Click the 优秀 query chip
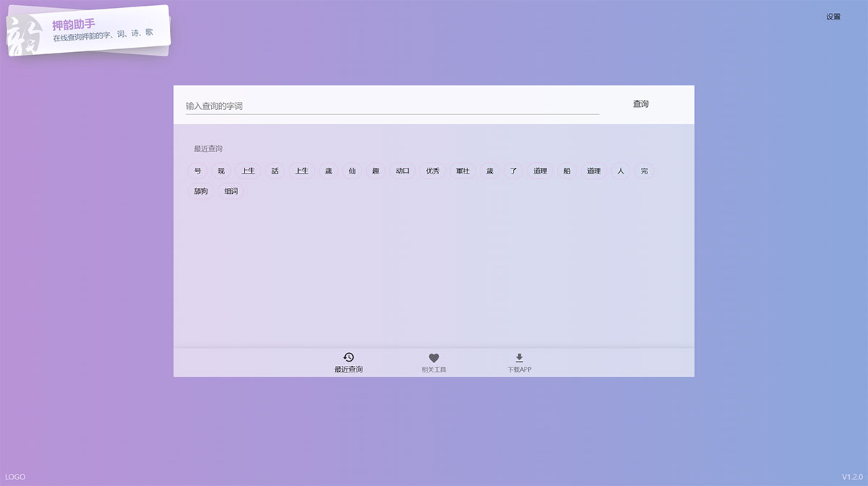Image resolution: width=868 pixels, height=486 pixels. point(432,171)
